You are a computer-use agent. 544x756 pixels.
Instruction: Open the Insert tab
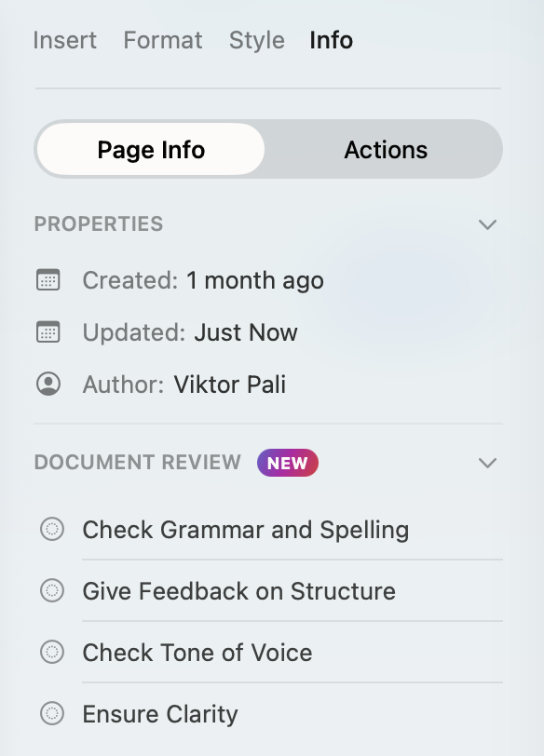(x=64, y=40)
